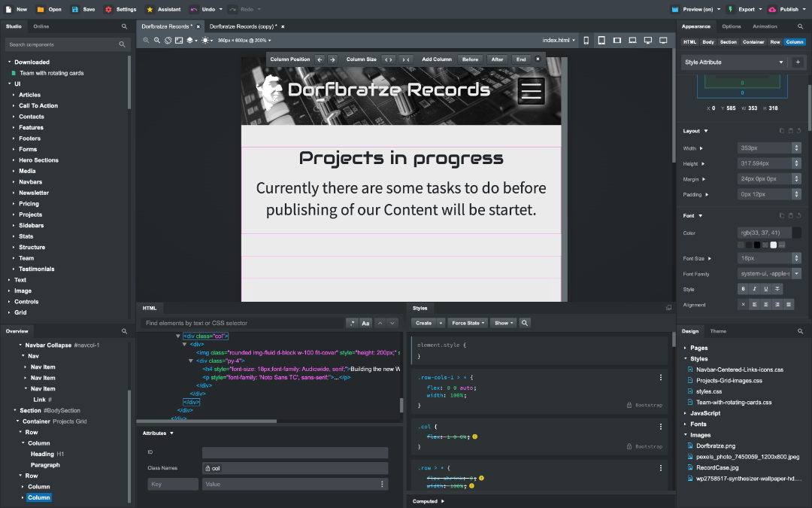Select the tablet portrait device preview
Screen dimensions: 812x508
tap(601, 41)
